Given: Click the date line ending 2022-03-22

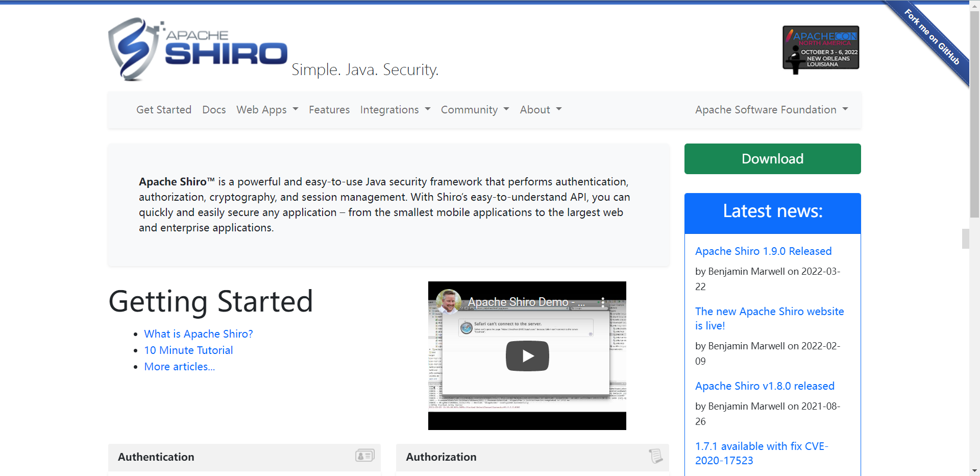Looking at the screenshot, I should [768, 279].
